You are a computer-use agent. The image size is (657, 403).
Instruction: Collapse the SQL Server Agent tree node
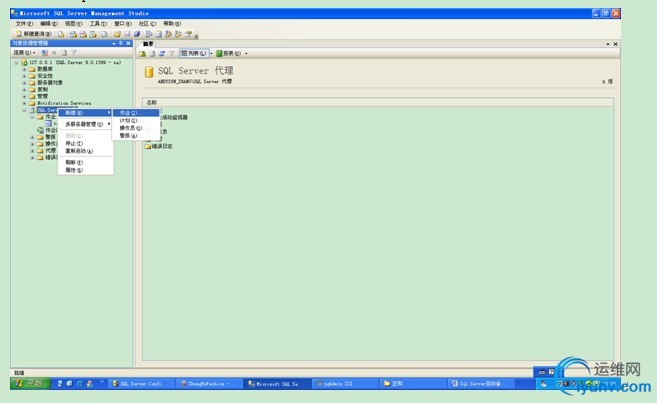pyautogui.click(x=24, y=110)
